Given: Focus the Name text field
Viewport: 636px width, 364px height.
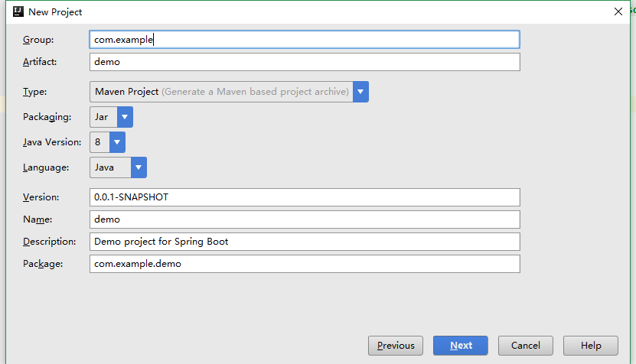Looking at the screenshot, I should coord(305,219).
